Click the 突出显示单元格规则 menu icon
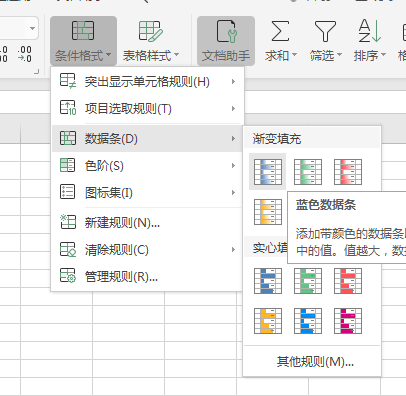406x396 pixels. (x=68, y=81)
